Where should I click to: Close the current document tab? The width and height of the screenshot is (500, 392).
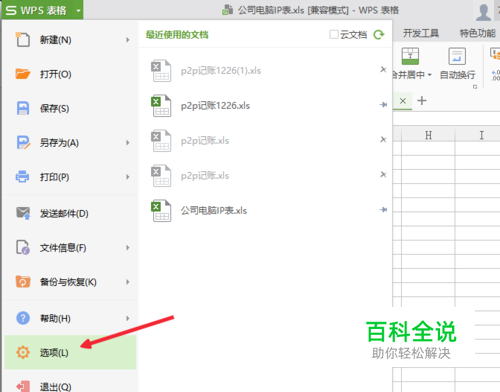click(x=403, y=101)
